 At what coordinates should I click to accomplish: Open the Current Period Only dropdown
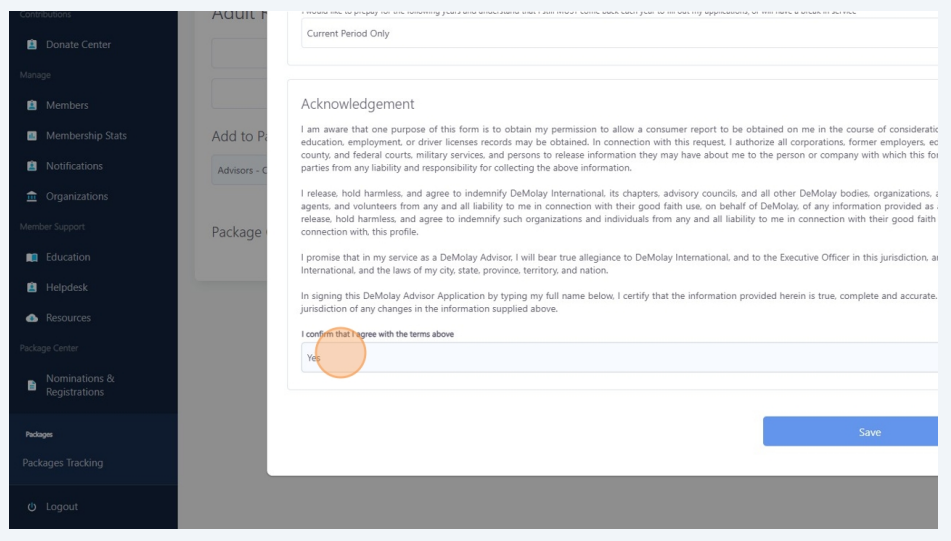pos(619,33)
